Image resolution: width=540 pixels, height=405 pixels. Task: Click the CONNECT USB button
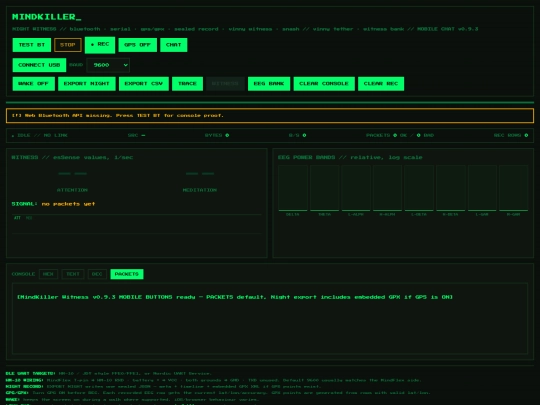(39, 65)
